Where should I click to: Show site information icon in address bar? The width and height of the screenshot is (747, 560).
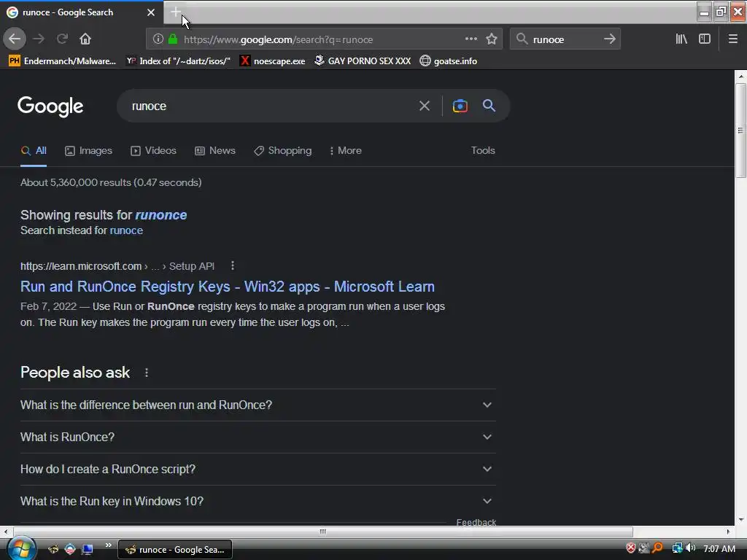click(158, 39)
